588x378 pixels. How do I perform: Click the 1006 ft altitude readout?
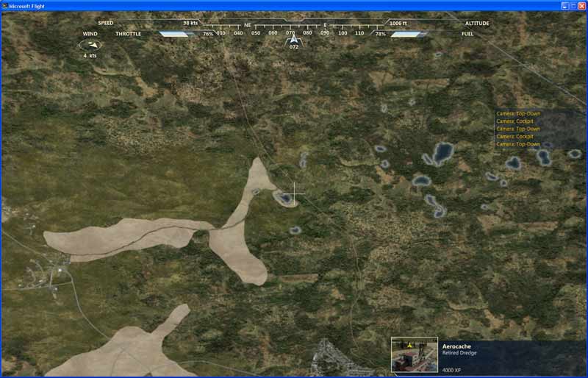pyautogui.click(x=398, y=24)
